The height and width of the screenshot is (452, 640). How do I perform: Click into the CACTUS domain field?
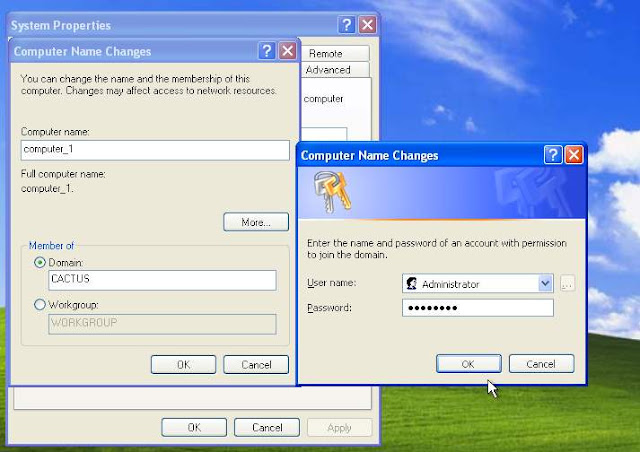[162, 280]
